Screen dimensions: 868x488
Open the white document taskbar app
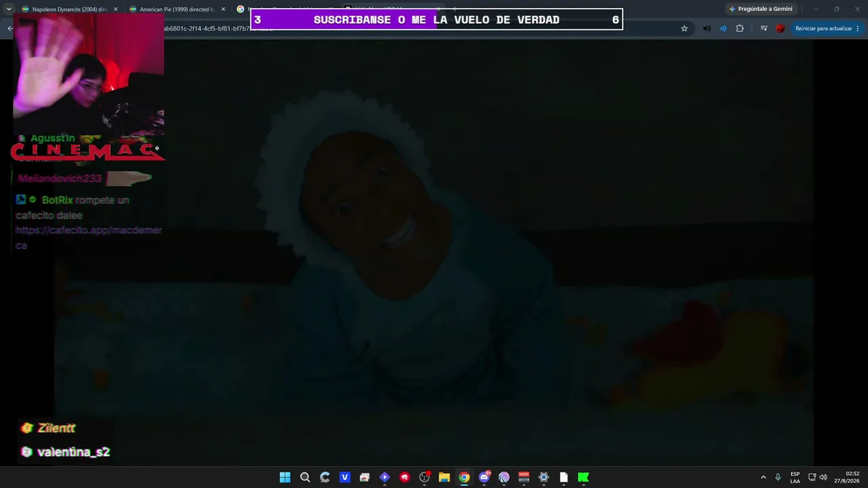coord(564,477)
